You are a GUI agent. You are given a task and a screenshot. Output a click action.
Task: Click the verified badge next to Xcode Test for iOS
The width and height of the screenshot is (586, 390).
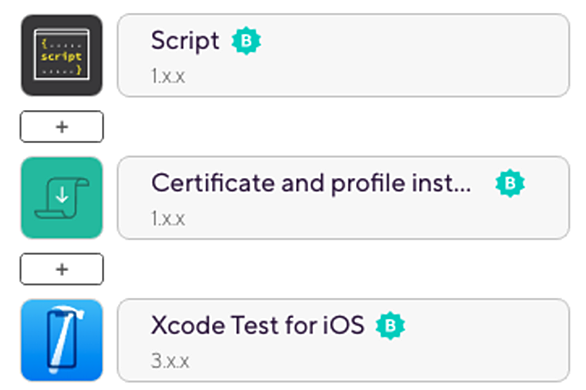[x=390, y=325]
